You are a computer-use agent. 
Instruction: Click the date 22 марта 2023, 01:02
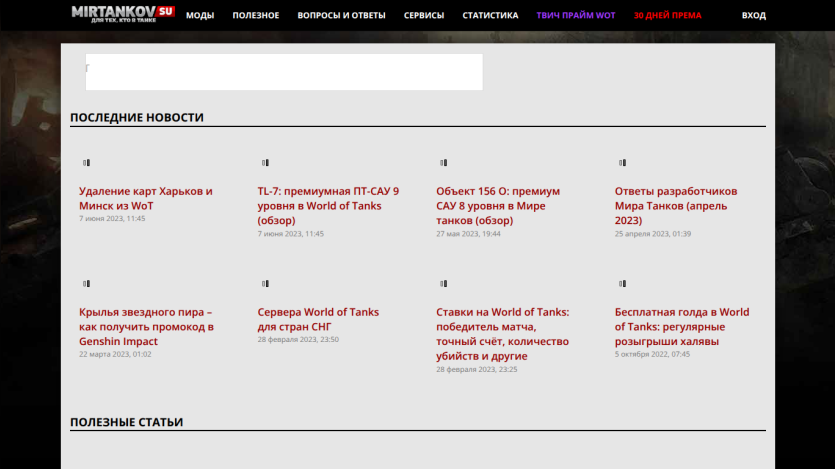click(115, 354)
